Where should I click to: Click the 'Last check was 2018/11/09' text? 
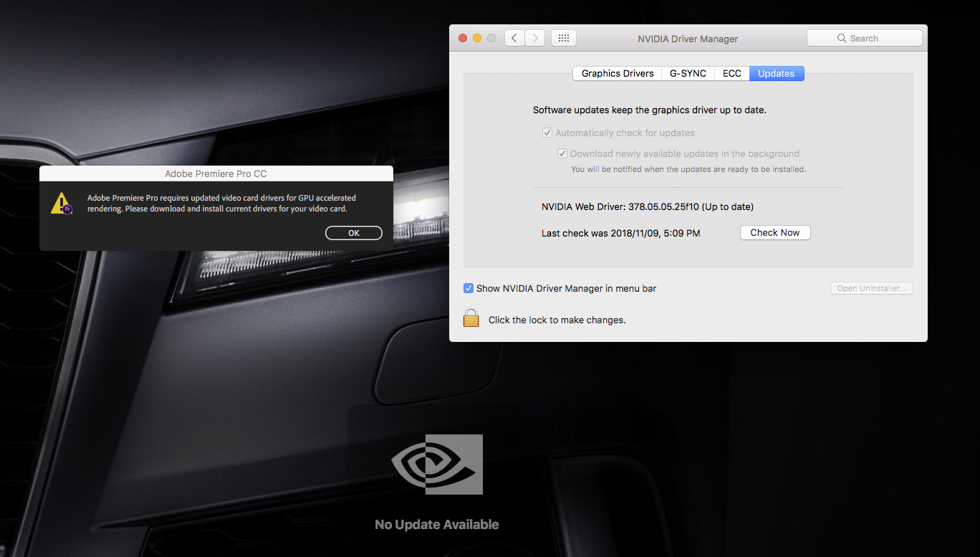pyautogui.click(x=621, y=233)
